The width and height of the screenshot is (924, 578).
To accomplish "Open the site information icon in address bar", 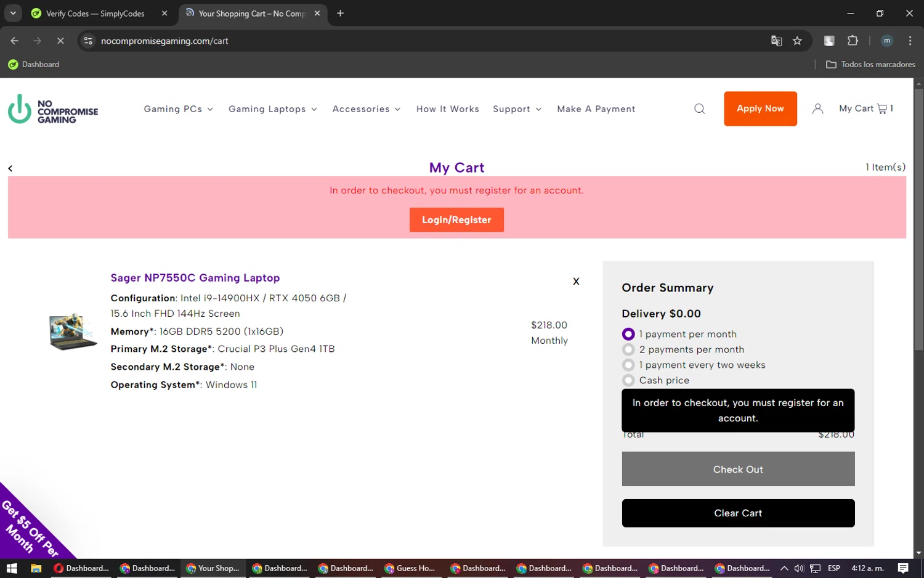I will 88,41.
